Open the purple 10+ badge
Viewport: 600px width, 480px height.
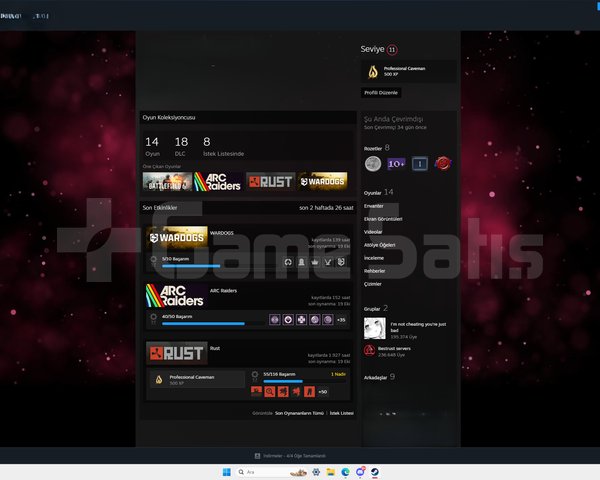point(396,164)
